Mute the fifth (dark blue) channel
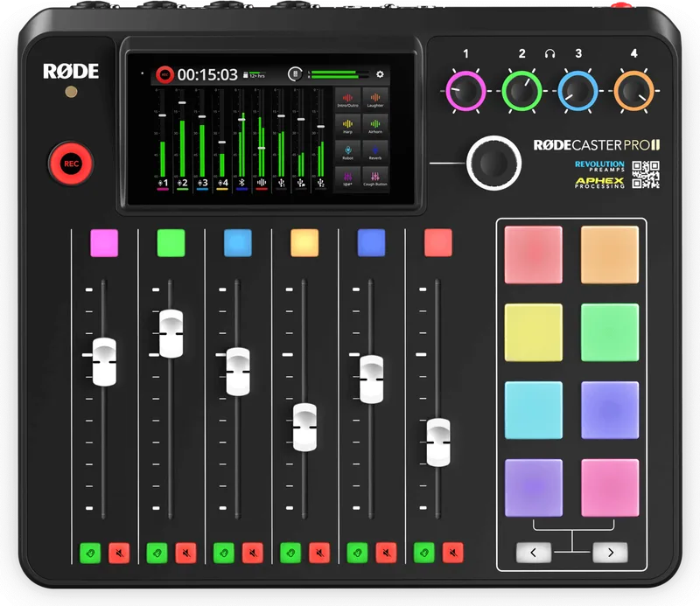 tap(386, 554)
